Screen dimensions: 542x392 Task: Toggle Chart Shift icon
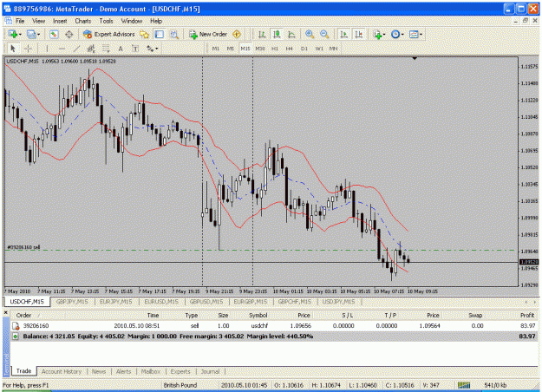(359, 34)
